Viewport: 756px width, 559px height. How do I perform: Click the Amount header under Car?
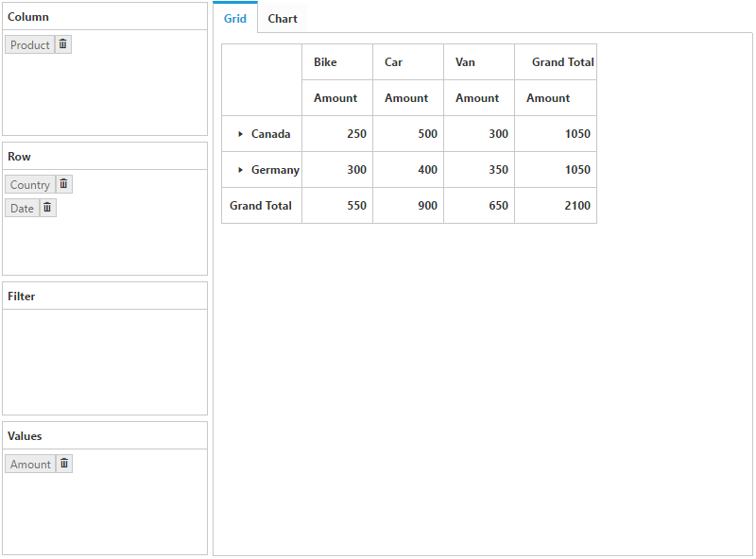(408, 98)
